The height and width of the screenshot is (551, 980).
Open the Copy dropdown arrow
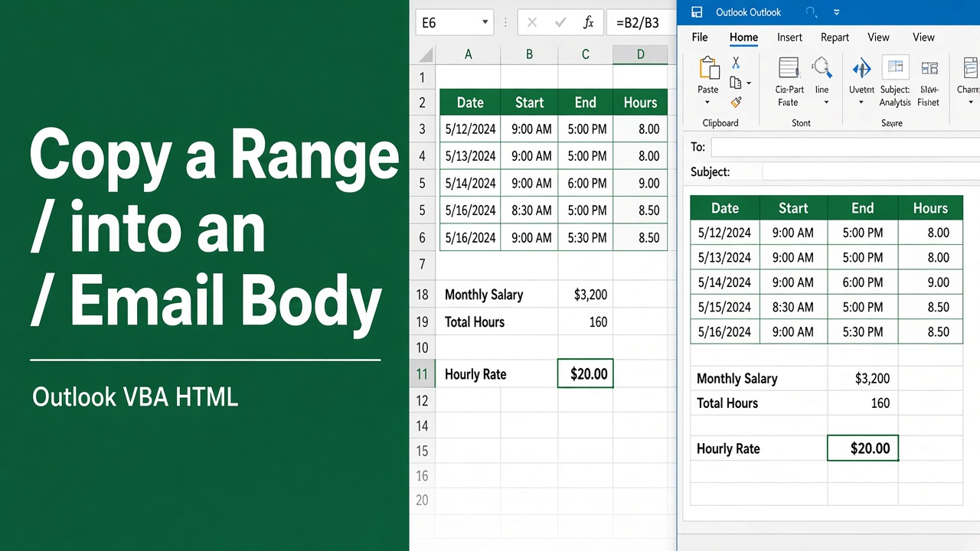coord(749,83)
